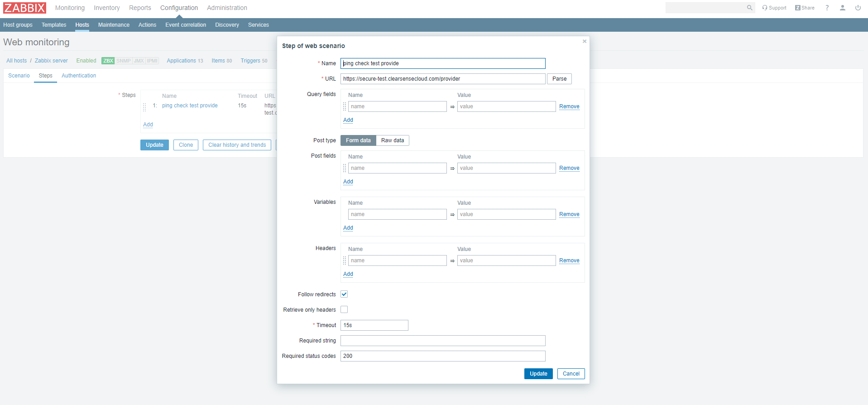The width and height of the screenshot is (868, 405).
Task: Close the Step of web scenario dialog
Action: [584, 41]
